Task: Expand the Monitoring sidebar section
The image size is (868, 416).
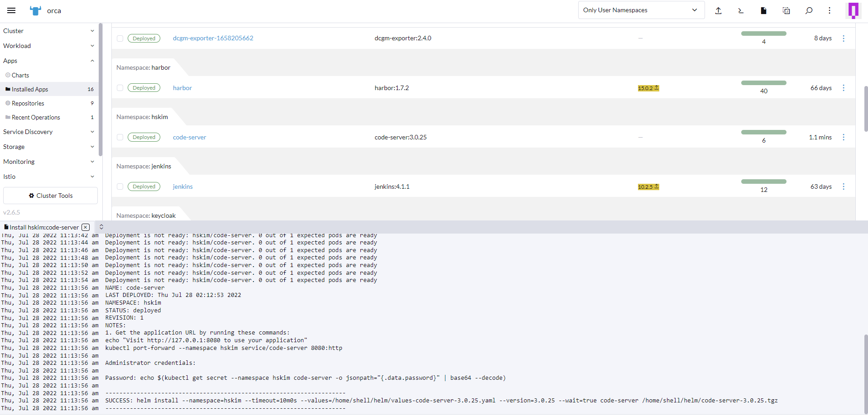Action: (49, 162)
